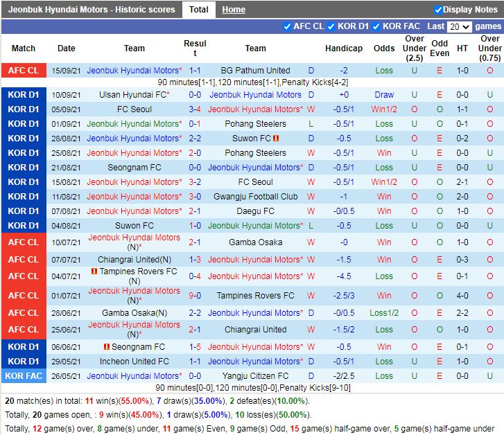
Task: Toggle the AFC CL filter checkbox
Action: point(288,26)
